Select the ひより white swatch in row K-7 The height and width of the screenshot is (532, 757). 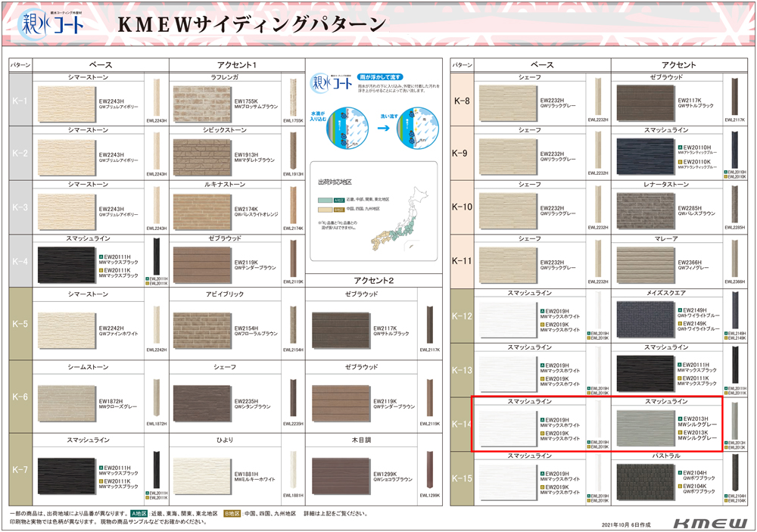coord(202,477)
